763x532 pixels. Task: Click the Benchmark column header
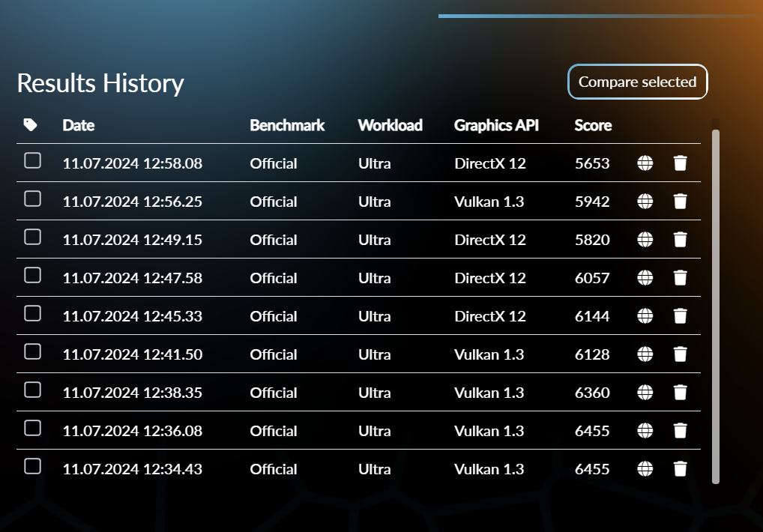pos(287,125)
